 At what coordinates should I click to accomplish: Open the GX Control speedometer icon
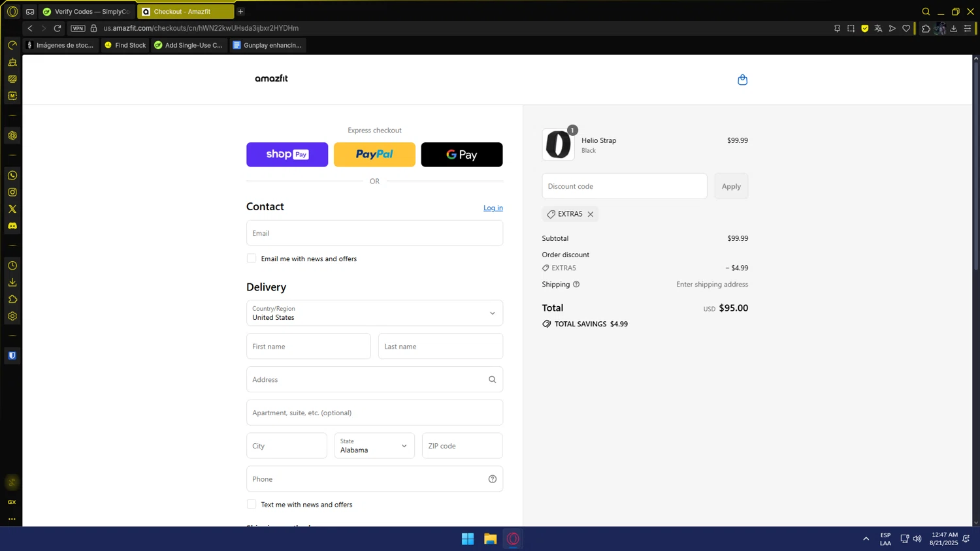click(x=12, y=45)
